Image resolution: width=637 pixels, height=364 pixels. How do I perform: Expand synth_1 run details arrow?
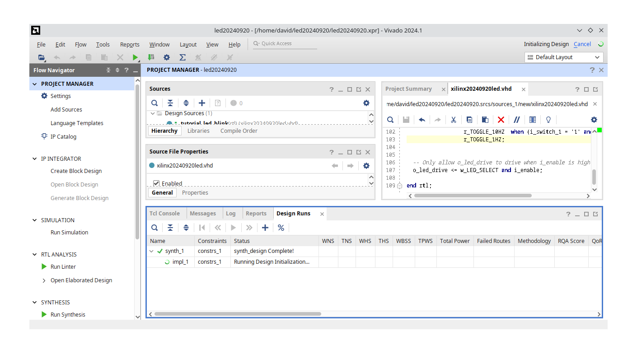tap(151, 251)
